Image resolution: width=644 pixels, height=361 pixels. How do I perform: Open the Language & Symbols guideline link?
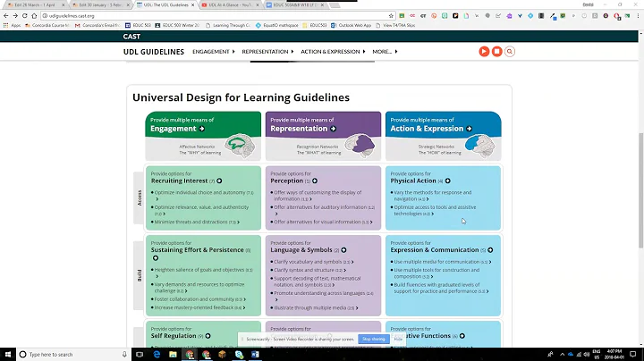pos(301,250)
